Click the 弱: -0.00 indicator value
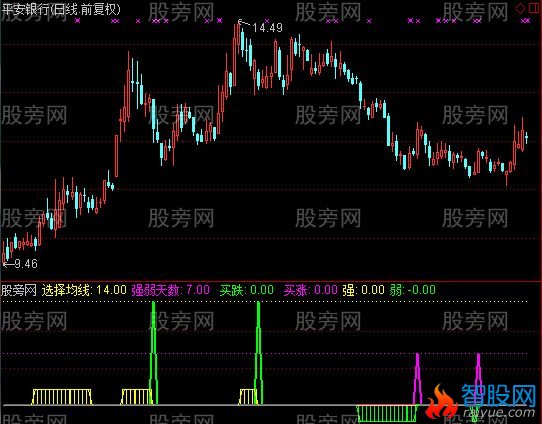 click(x=412, y=290)
